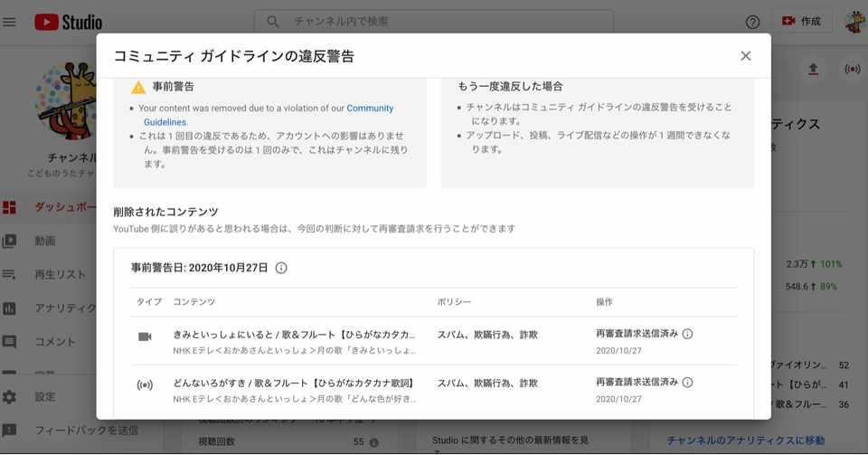Focus the チャンネル内で検索 search field
Screen dimensions: 868x455
(x=433, y=22)
